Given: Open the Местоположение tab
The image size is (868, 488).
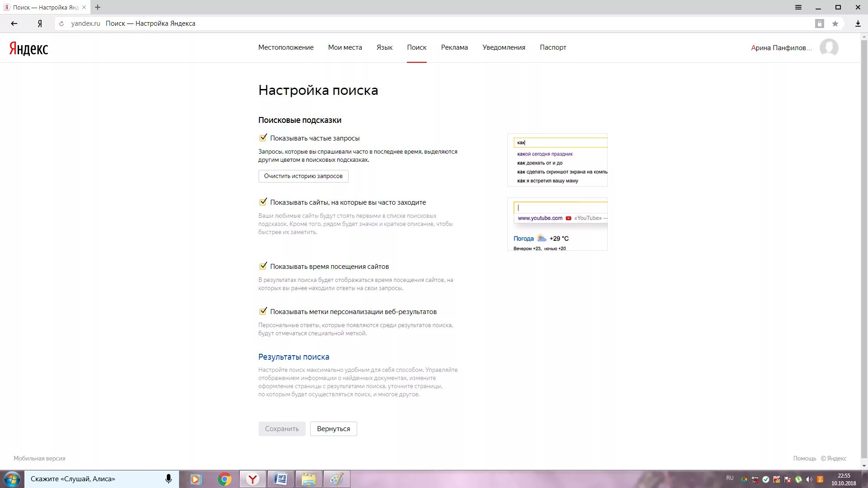Looking at the screenshot, I should pyautogui.click(x=286, y=47).
